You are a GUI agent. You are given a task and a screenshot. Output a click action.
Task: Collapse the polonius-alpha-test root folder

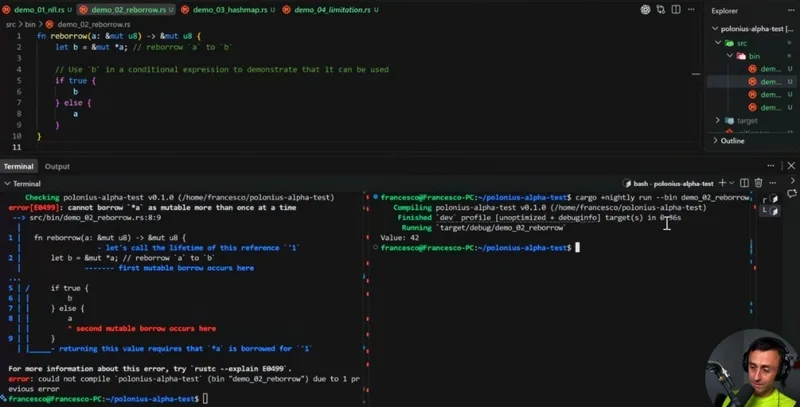click(715, 29)
